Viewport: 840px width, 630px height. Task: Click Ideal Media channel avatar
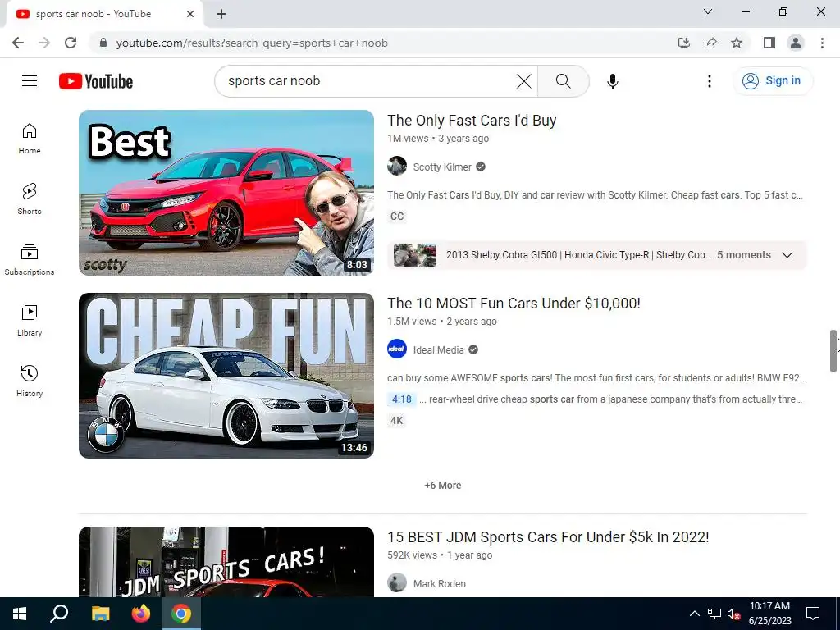click(397, 349)
